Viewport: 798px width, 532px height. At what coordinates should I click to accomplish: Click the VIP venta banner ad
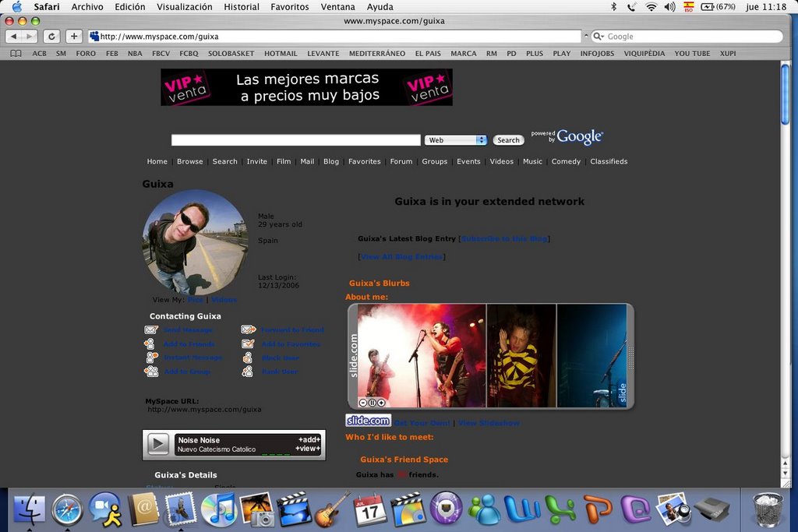(x=306, y=87)
